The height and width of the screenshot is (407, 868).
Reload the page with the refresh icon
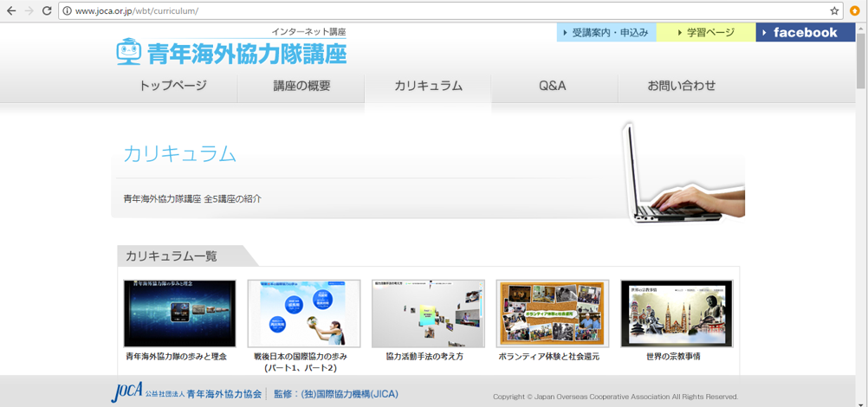pyautogui.click(x=47, y=10)
